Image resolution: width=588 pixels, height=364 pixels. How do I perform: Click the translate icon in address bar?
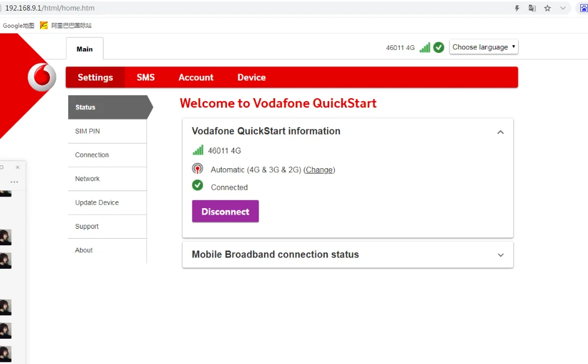click(532, 8)
